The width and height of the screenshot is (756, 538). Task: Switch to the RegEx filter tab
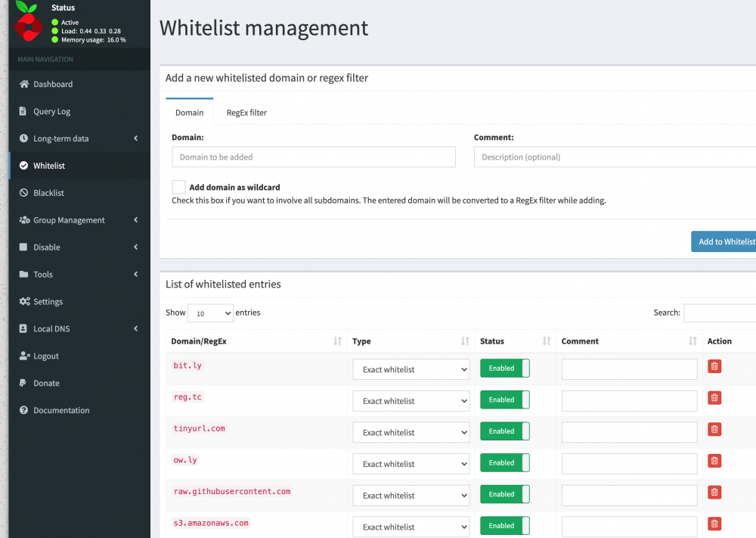point(246,113)
